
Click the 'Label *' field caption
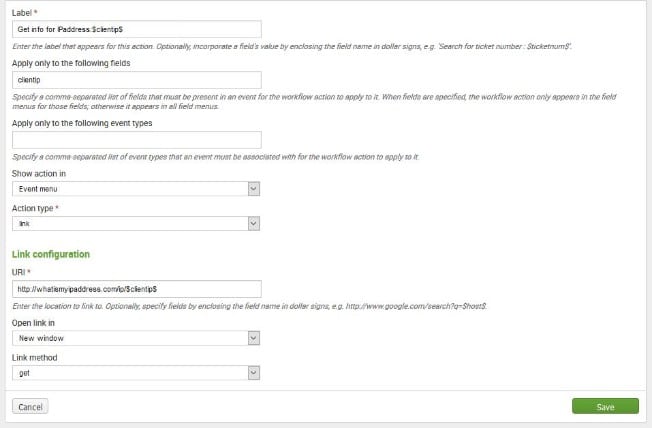point(26,12)
